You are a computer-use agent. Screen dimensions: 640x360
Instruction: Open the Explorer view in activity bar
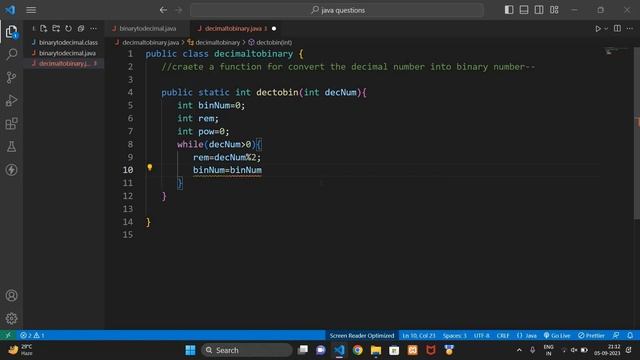[x=11, y=31]
